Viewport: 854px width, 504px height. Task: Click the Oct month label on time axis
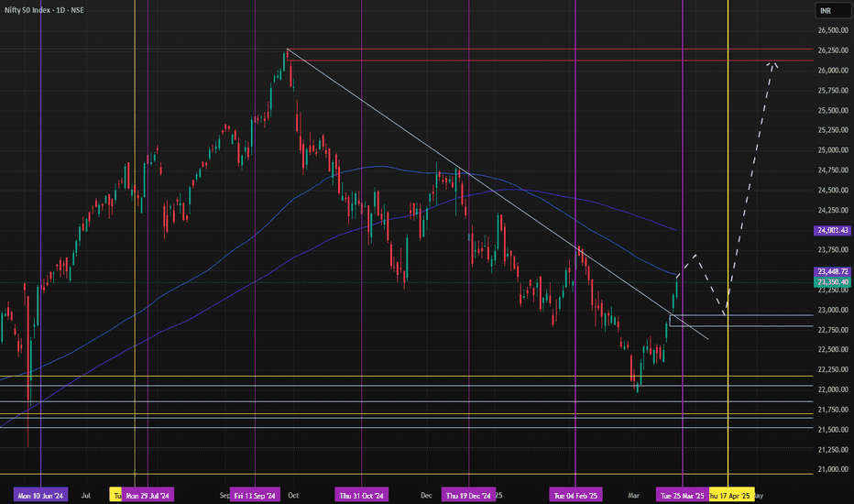click(x=293, y=495)
